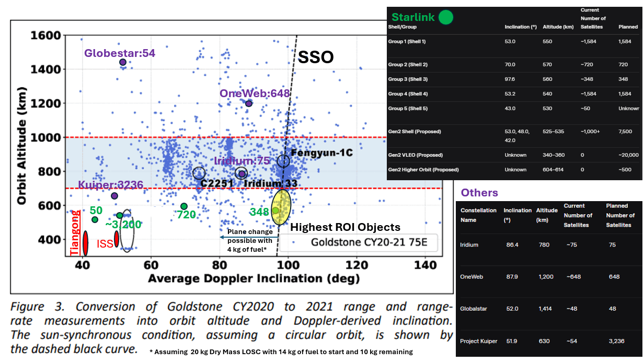Click the plane change possible annotation
This screenshot has height=362, width=644.
(x=250, y=241)
